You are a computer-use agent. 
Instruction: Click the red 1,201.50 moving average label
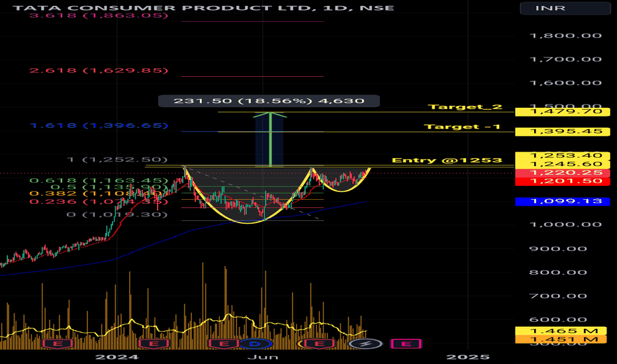pyautogui.click(x=563, y=181)
